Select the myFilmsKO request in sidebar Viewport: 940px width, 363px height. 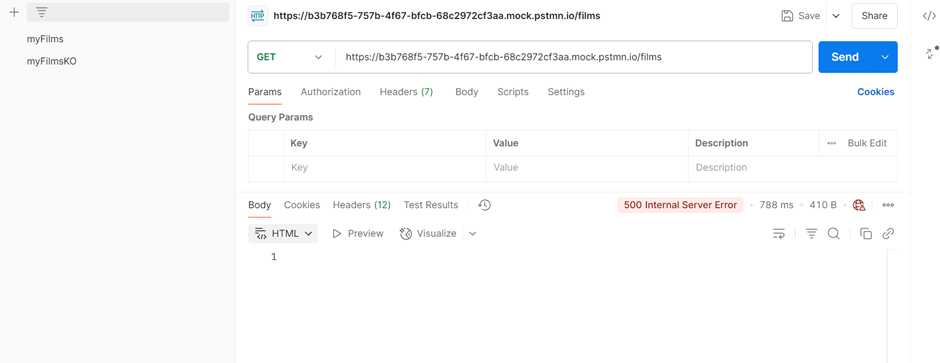52,61
